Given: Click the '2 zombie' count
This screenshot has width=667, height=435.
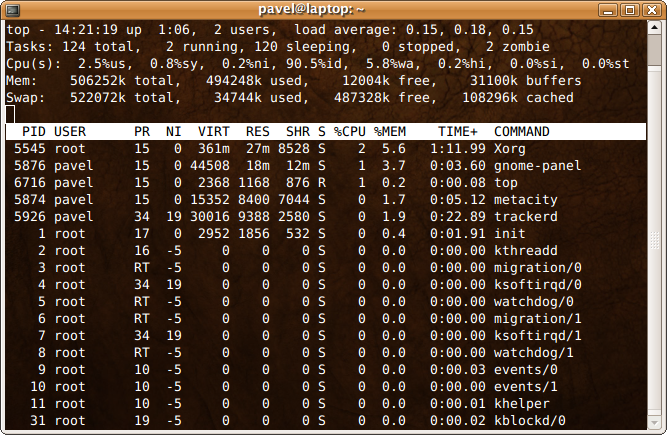Looking at the screenshot, I should click(518, 47).
